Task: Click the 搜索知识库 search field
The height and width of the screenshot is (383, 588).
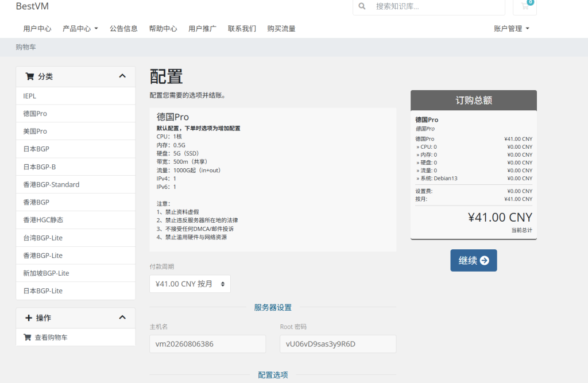Action: tap(437, 6)
